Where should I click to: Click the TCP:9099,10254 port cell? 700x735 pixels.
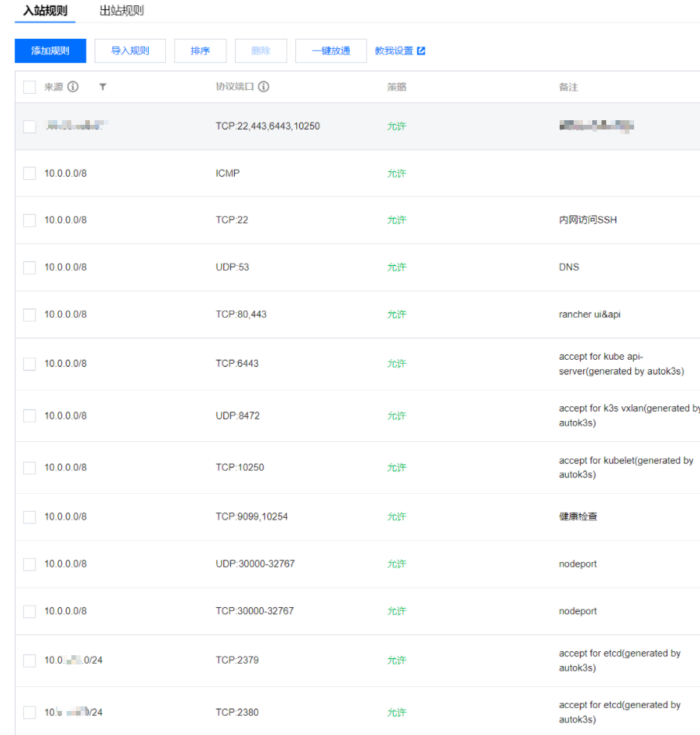coord(252,516)
